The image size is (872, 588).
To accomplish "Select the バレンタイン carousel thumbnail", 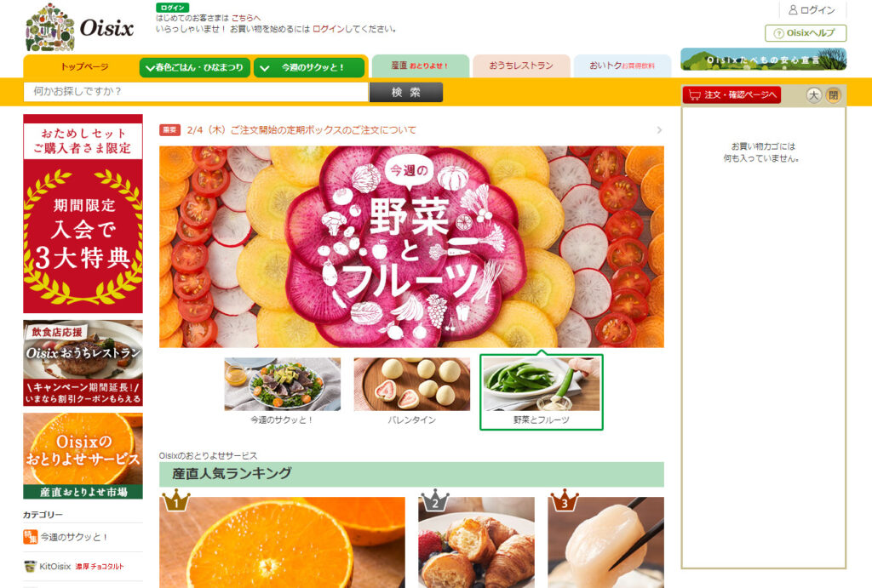I will [x=411, y=391].
